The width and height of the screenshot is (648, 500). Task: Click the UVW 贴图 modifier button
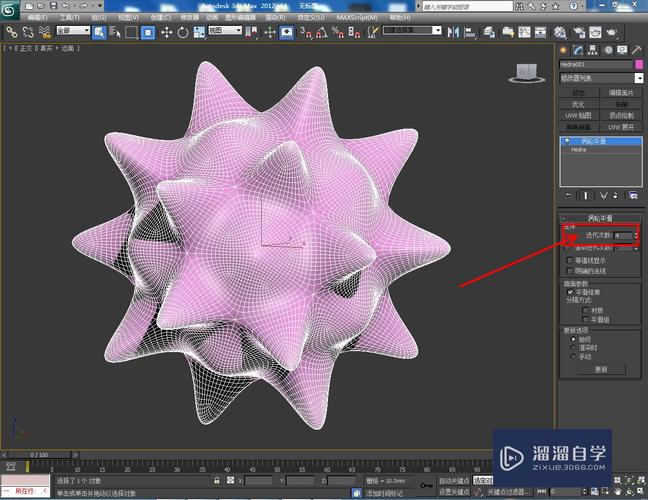tap(579, 115)
